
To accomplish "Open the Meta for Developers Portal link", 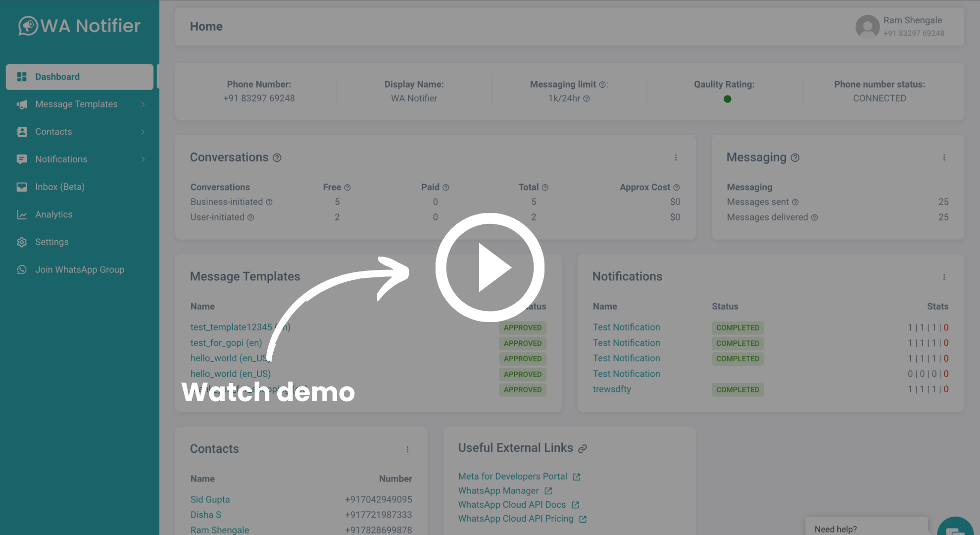I will pos(512,476).
